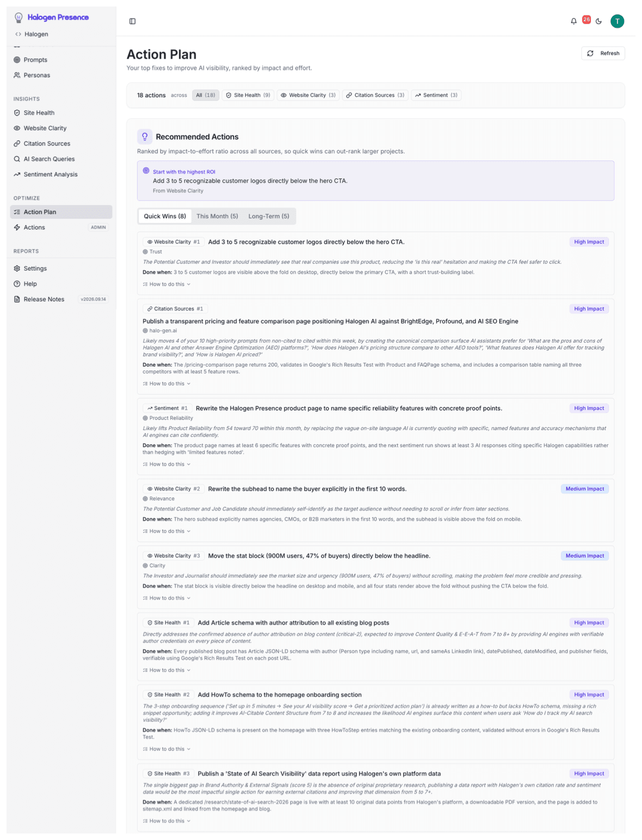Click the Refresh button
This screenshot has width=642, height=840.
pyautogui.click(x=603, y=53)
